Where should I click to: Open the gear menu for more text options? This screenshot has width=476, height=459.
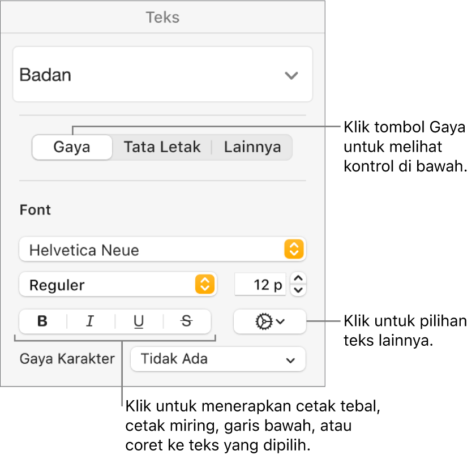tap(269, 321)
